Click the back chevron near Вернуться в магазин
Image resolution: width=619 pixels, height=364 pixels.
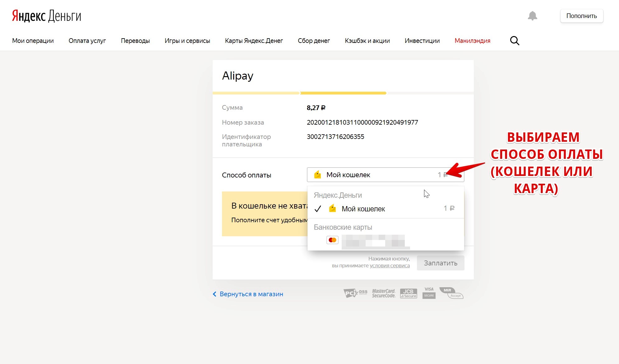click(x=215, y=294)
